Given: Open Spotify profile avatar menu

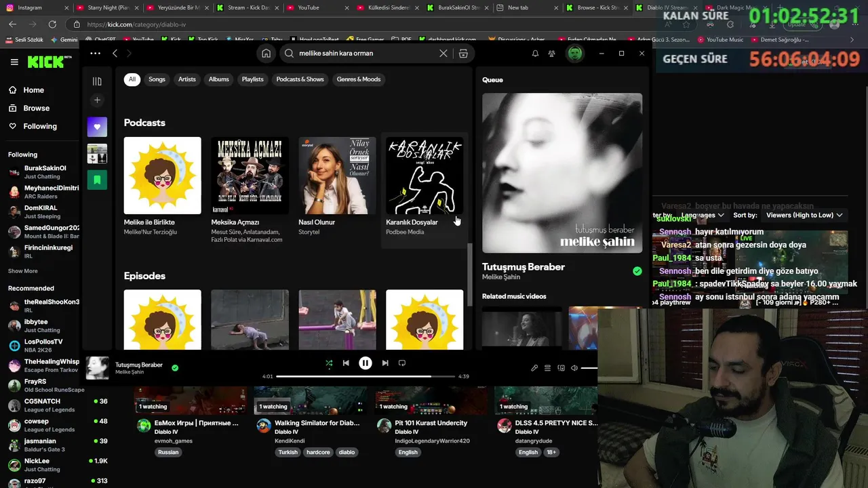Looking at the screenshot, I should pos(575,53).
